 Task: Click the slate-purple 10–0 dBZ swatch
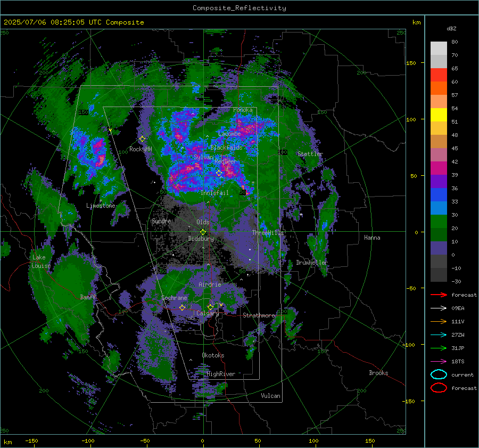(x=439, y=248)
